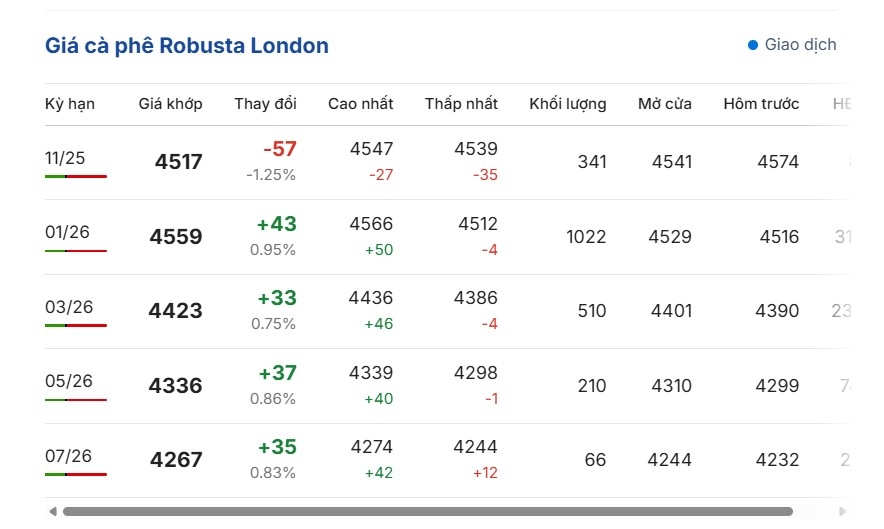Click the blue Giao dịch status dot
Image resolution: width=884 pixels, height=529 pixels.
(753, 45)
